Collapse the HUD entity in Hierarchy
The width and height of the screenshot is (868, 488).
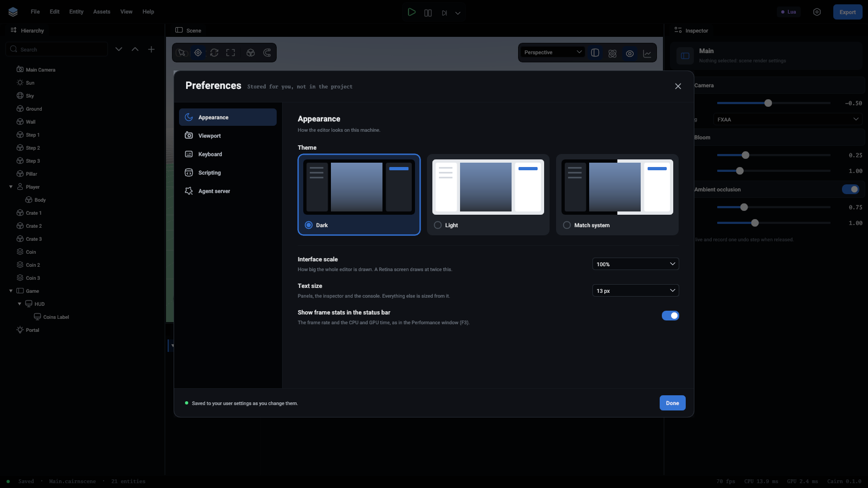point(20,304)
